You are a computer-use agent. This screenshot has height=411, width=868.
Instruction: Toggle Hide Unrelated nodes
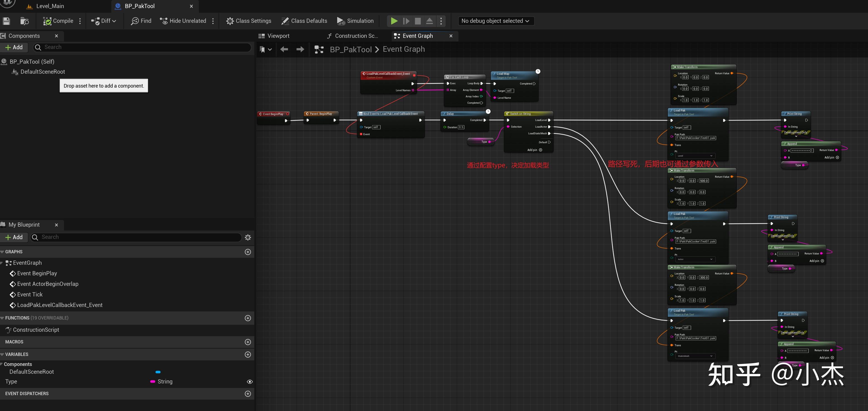183,21
